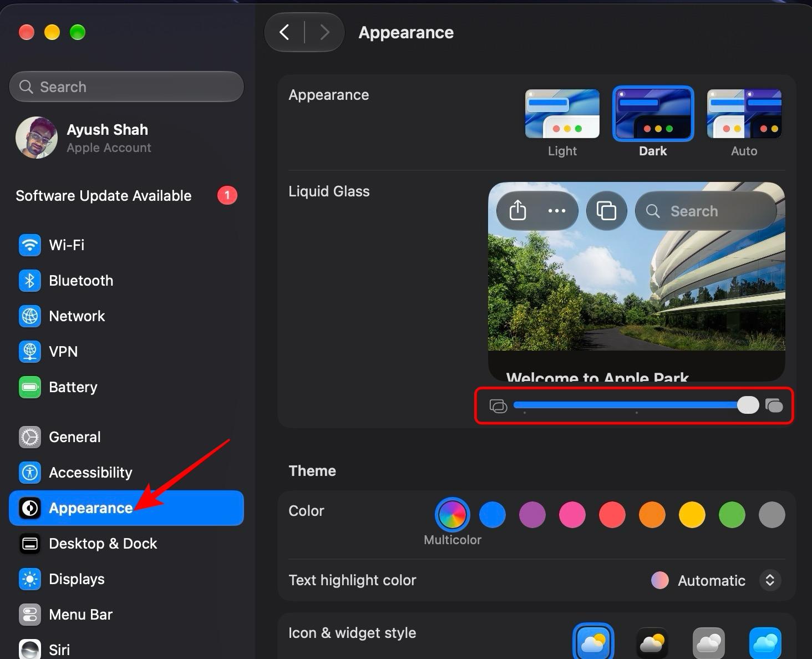This screenshot has width=812, height=659.
Task: Select the Multicolor theme color
Action: [x=453, y=515]
